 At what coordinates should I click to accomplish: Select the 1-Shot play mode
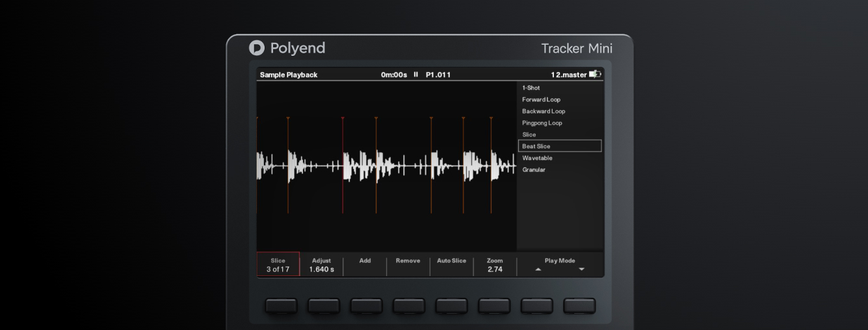click(x=531, y=88)
